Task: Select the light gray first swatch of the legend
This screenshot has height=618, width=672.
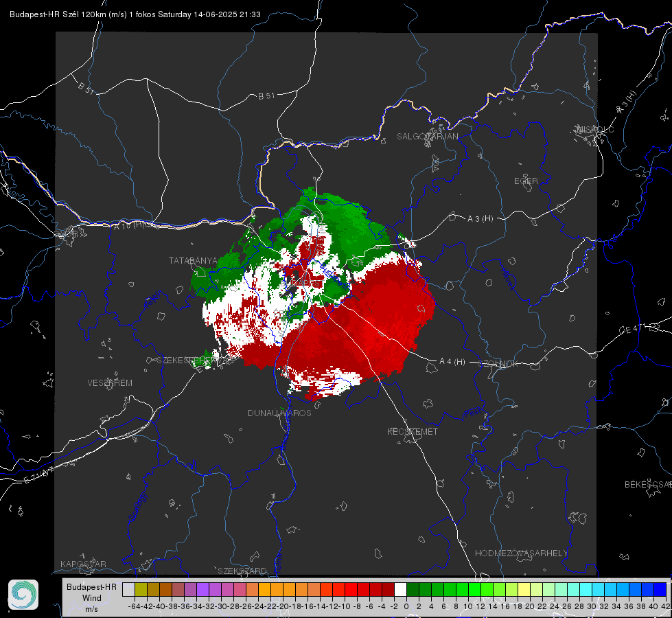Action: pos(128,589)
